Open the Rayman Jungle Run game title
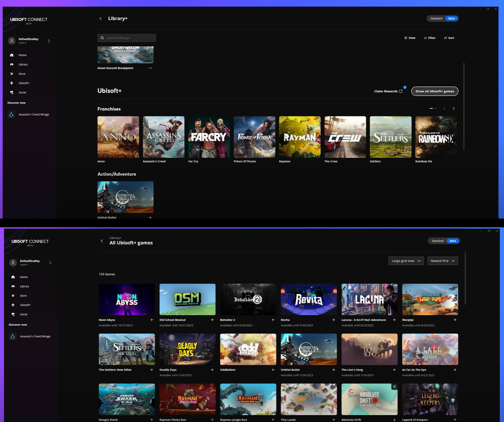 234,420
